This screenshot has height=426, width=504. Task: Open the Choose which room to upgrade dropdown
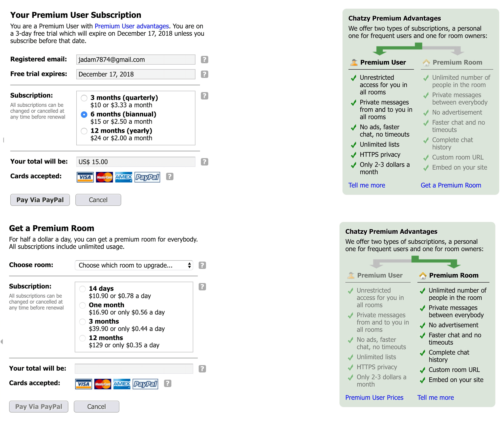coord(134,265)
